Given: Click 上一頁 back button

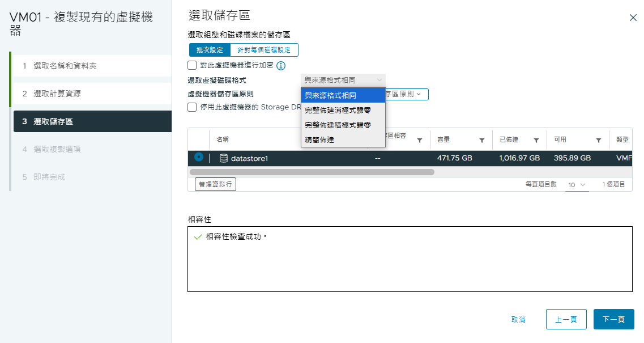Looking at the screenshot, I should point(566,319).
